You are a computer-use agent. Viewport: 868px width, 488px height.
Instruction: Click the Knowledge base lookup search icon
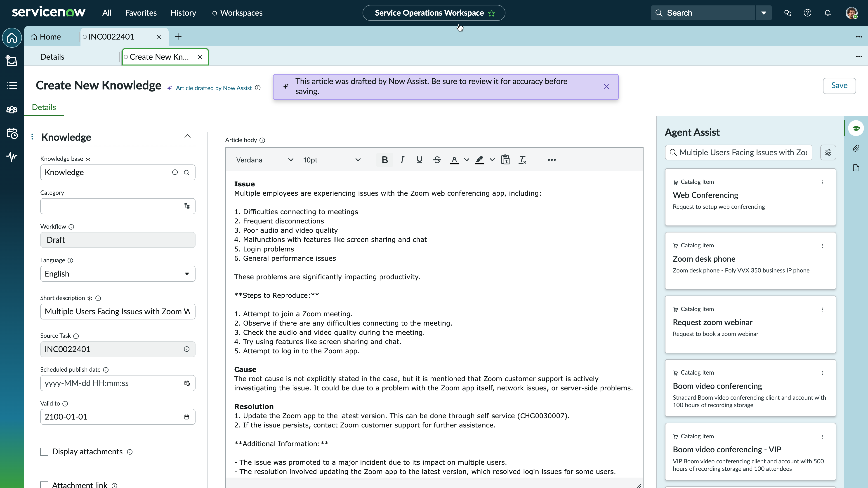pos(187,172)
